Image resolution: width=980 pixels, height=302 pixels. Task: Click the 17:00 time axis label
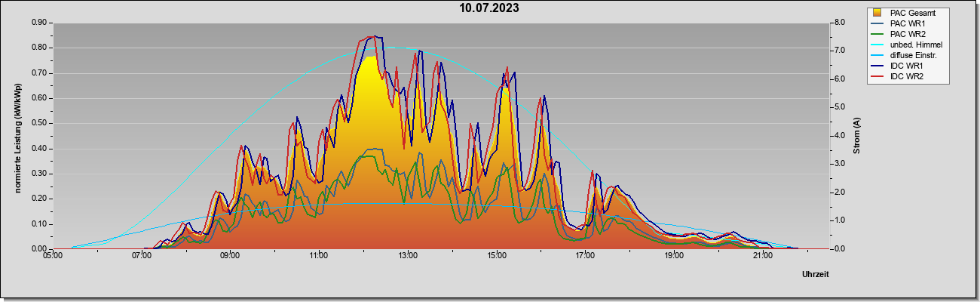[585, 256]
